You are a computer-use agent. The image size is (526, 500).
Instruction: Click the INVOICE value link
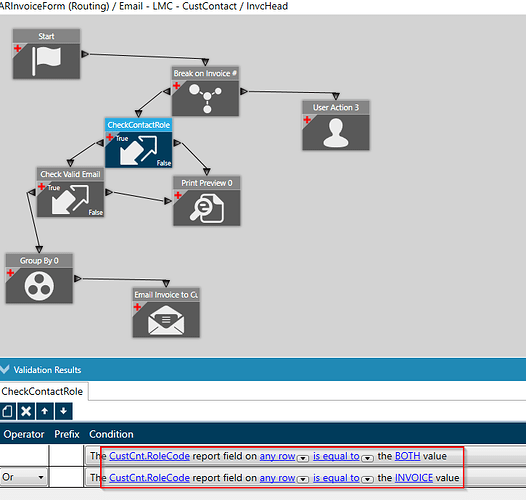coord(414,478)
